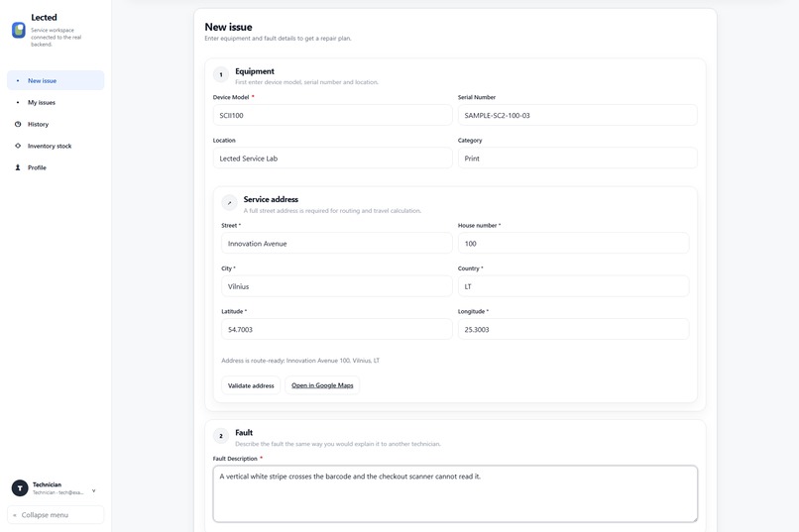Viewport: 799px width, 532px height.
Task: Click the New issue page heading
Action: [x=228, y=27]
